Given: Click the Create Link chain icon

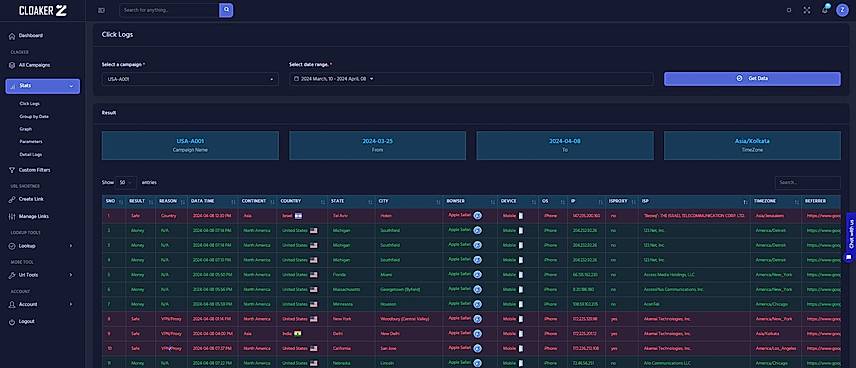Looking at the screenshot, I should 12,199.
